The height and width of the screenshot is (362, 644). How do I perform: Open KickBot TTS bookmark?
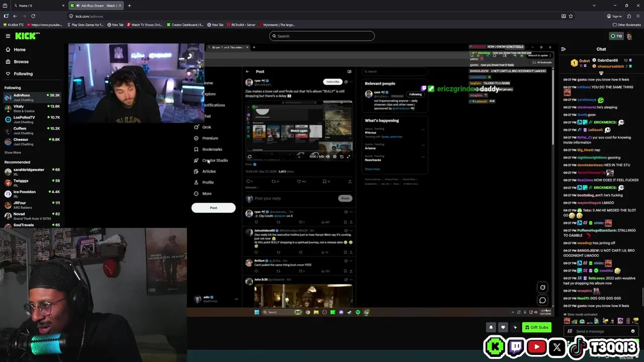14,25
